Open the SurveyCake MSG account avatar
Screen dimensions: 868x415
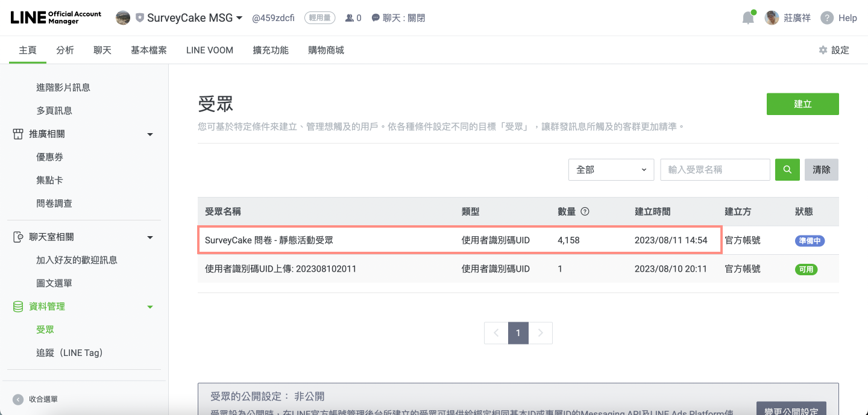tap(123, 18)
